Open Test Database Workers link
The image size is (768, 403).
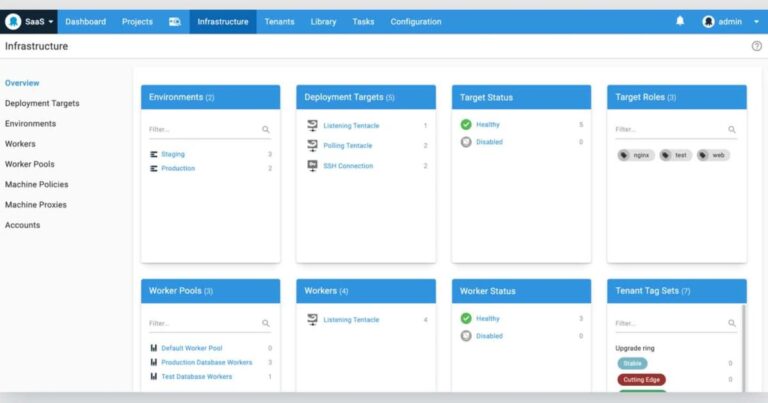tap(196, 377)
